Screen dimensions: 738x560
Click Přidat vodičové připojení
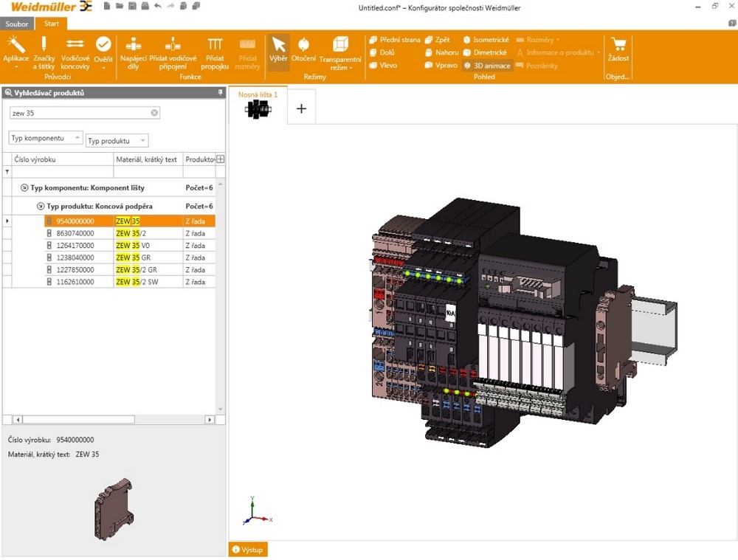click(173, 52)
